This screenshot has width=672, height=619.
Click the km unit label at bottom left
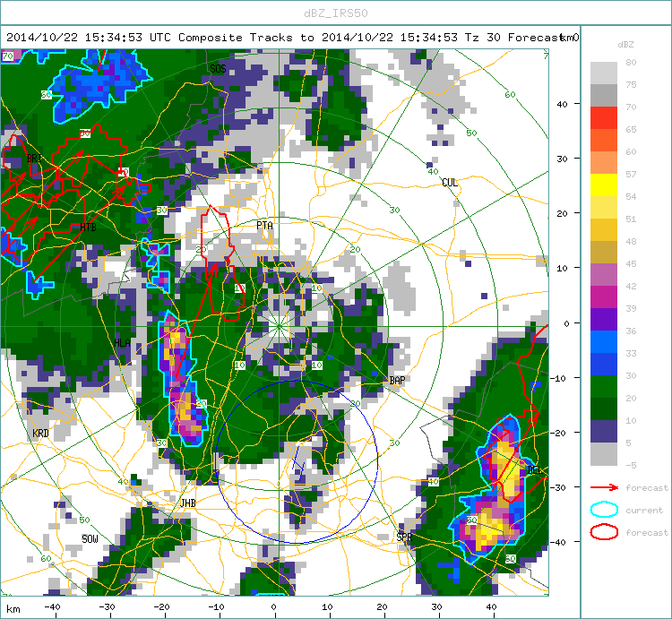pyautogui.click(x=13, y=609)
